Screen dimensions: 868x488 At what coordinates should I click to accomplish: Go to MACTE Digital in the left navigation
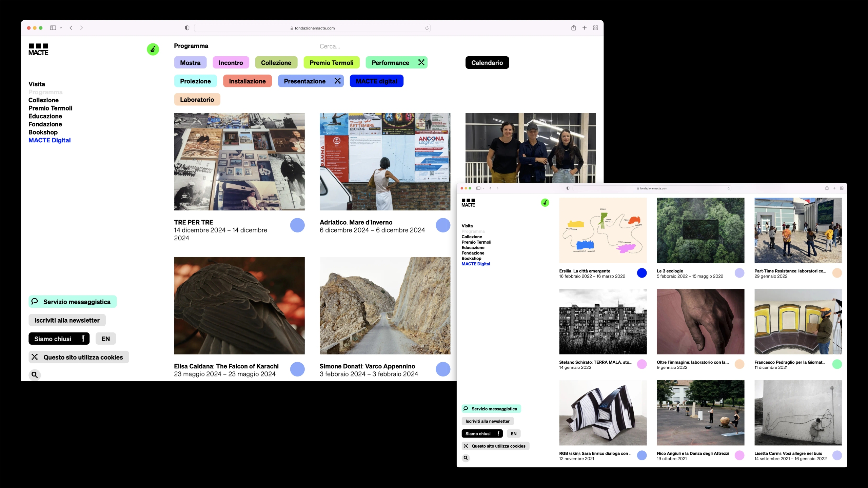point(50,140)
